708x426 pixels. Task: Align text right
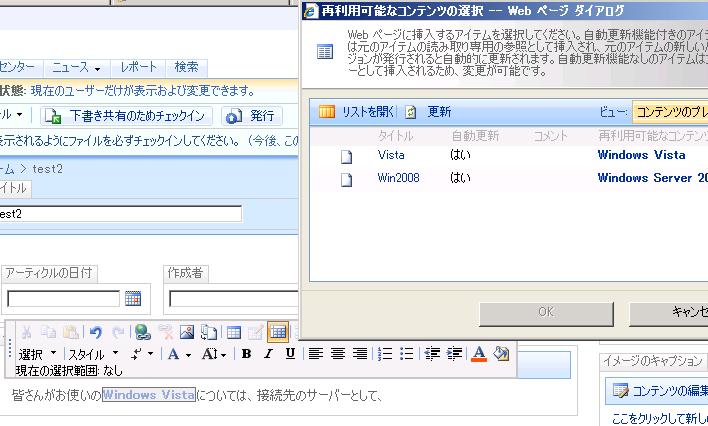pyautogui.click(x=360, y=354)
